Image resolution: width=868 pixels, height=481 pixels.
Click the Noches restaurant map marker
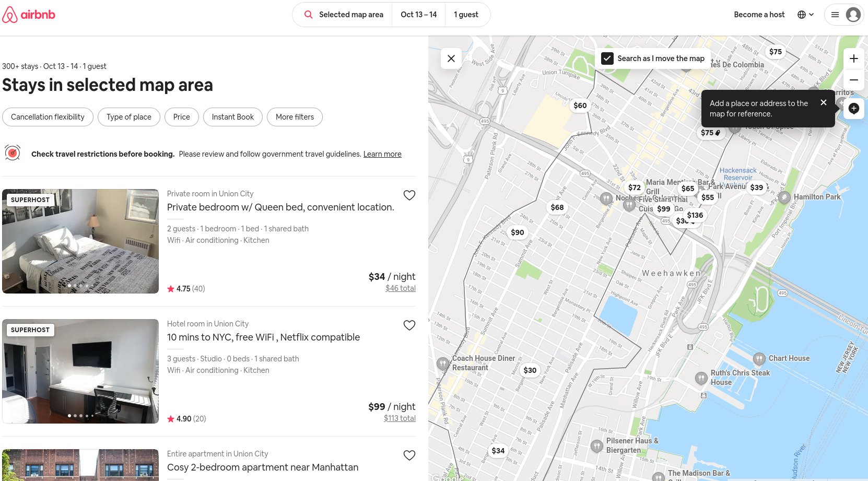pos(606,198)
